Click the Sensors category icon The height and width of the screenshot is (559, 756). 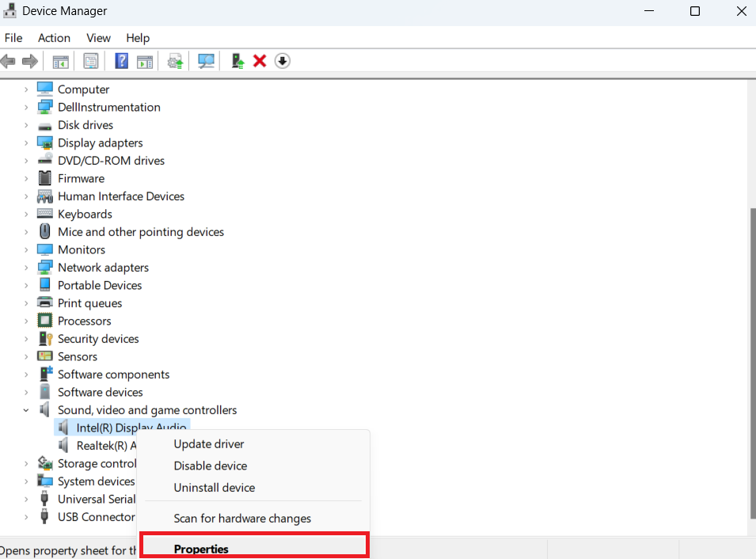[45, 356]
